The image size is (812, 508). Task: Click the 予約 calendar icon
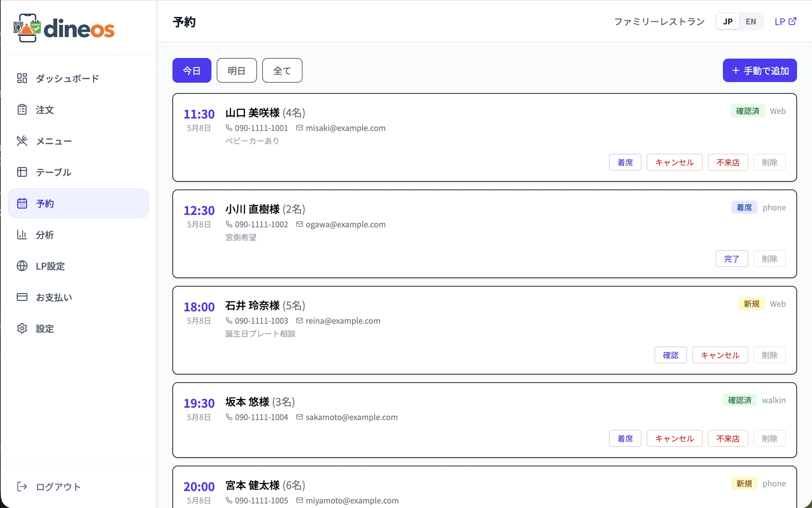(22, 203)
